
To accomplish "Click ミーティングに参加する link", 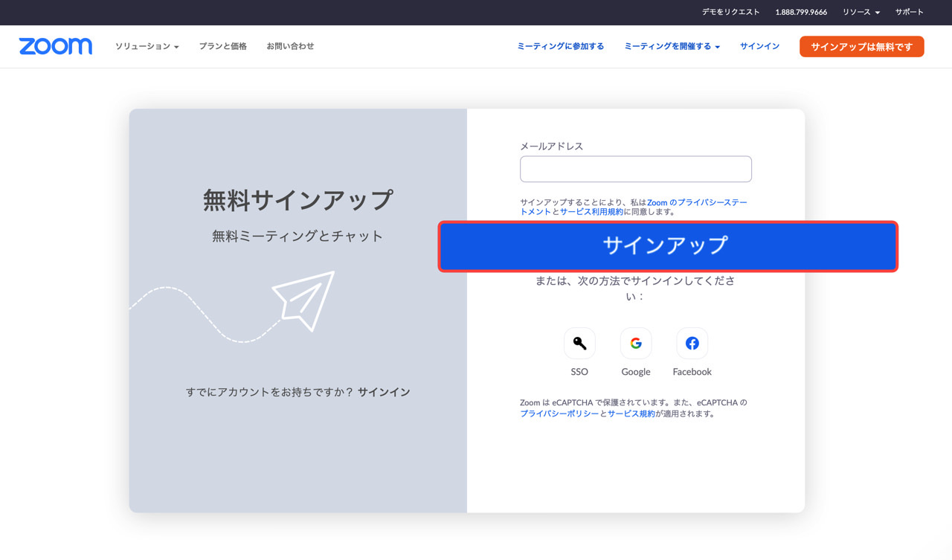I will click(560, 46).
